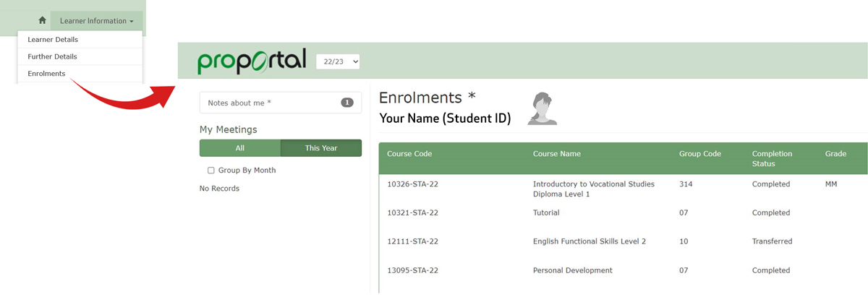
Task: Click the Completion Status column header
Action: click(773, 158)
